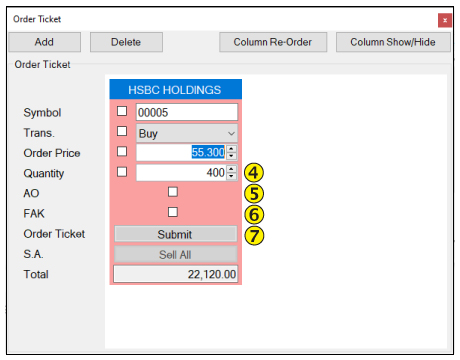460x360 pixels.
Task: Click the Order Price row label
Action: pyautogui.click(x=52, y=153)
